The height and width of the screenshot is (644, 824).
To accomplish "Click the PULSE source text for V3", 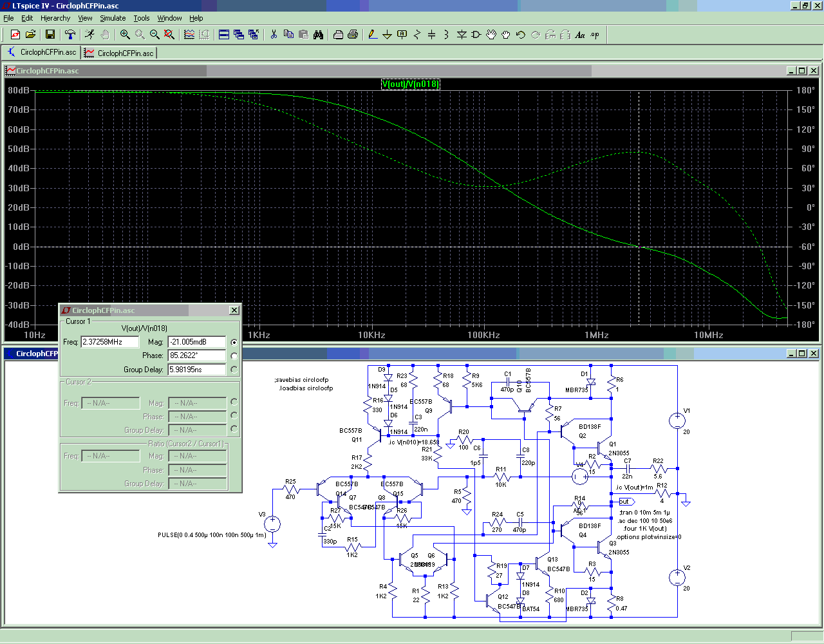I will pyautogui.click(x=212, y=535).
